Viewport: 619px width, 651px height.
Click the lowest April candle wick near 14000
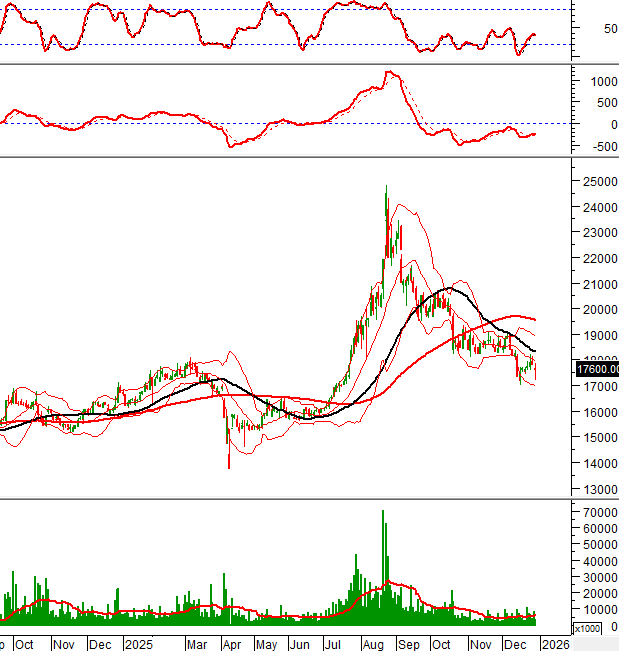tap(229, 464)
